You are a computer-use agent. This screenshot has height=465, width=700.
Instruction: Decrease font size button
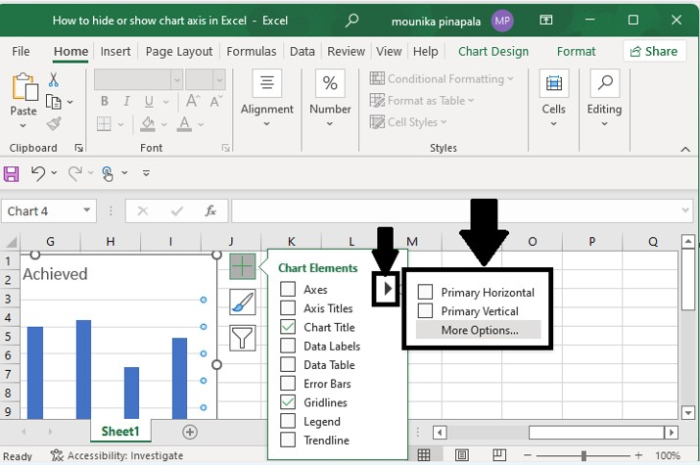pos(216,101)
